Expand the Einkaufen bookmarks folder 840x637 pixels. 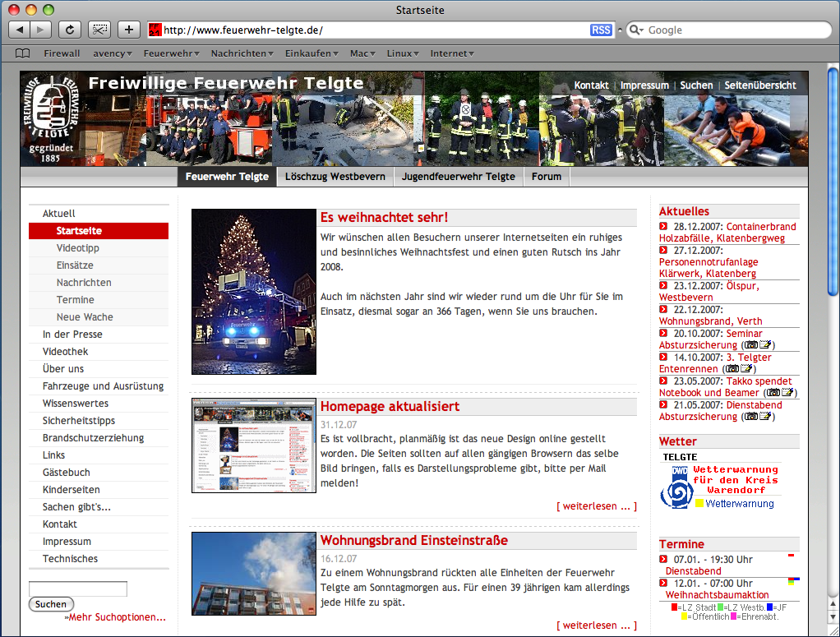312,53
